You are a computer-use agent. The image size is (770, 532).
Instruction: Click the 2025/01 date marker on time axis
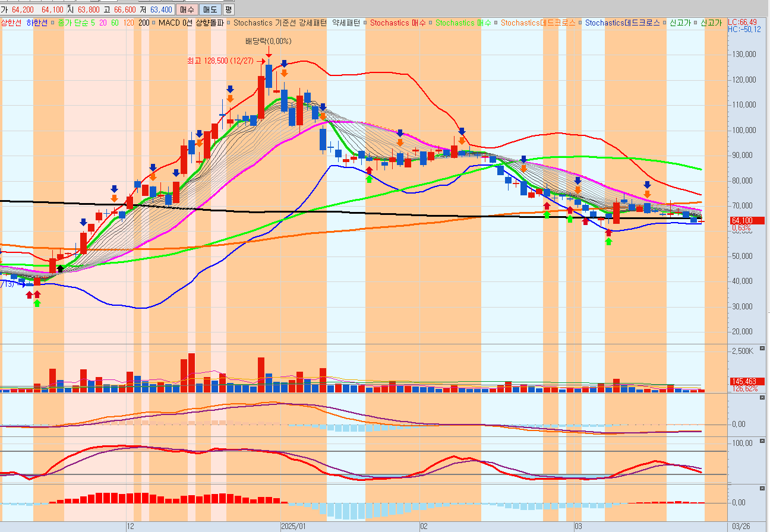pos(293,526)
